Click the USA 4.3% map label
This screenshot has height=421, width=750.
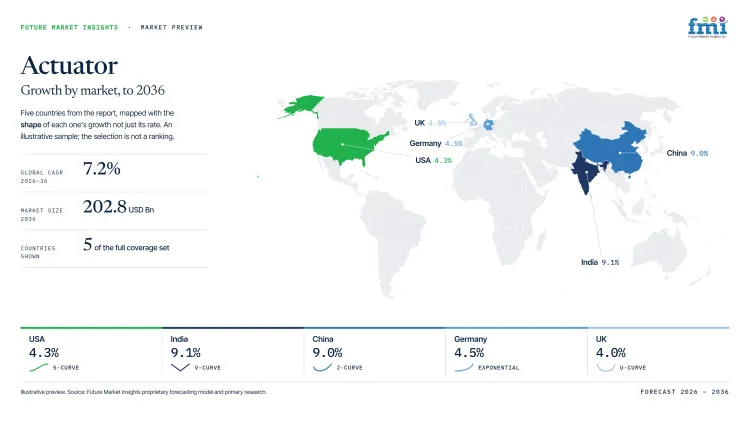[x=433, y=160]
